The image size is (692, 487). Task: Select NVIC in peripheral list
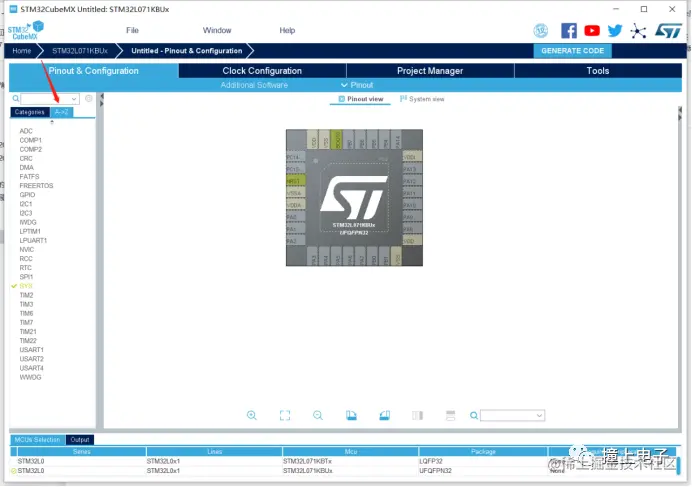(26, 249)
